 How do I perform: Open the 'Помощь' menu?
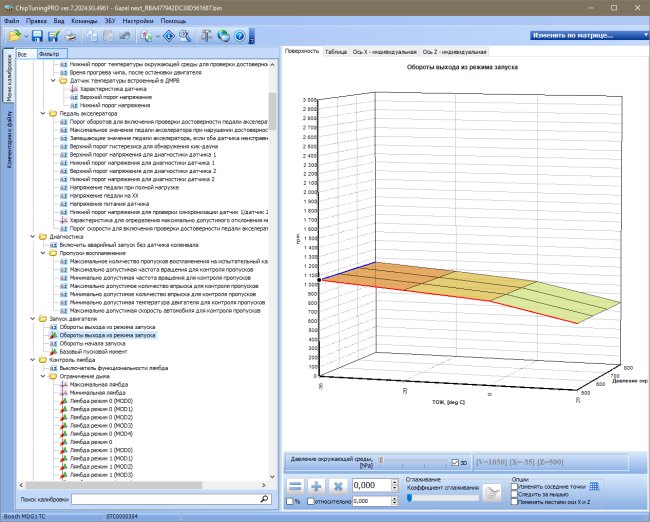pos(173,21)
